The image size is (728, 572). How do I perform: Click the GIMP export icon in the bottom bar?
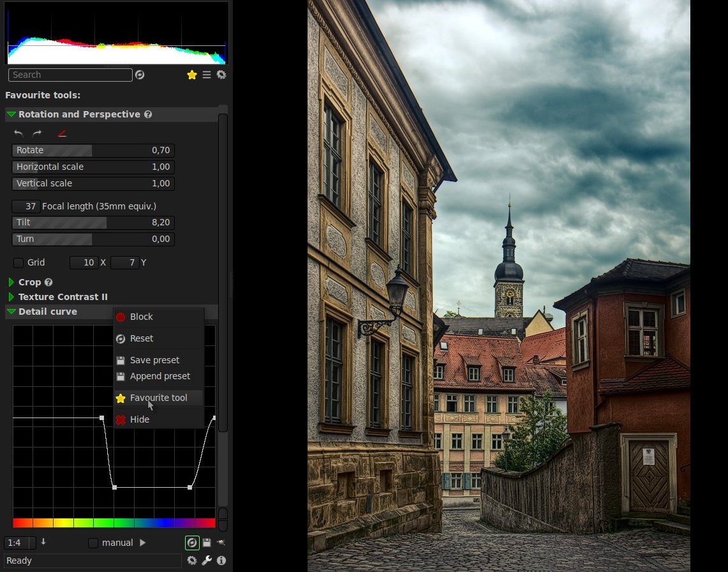click(x=221, y=542)
